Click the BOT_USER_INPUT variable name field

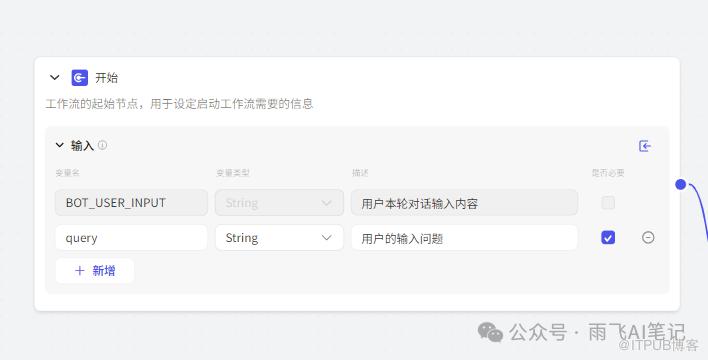(x=131, y=203)
